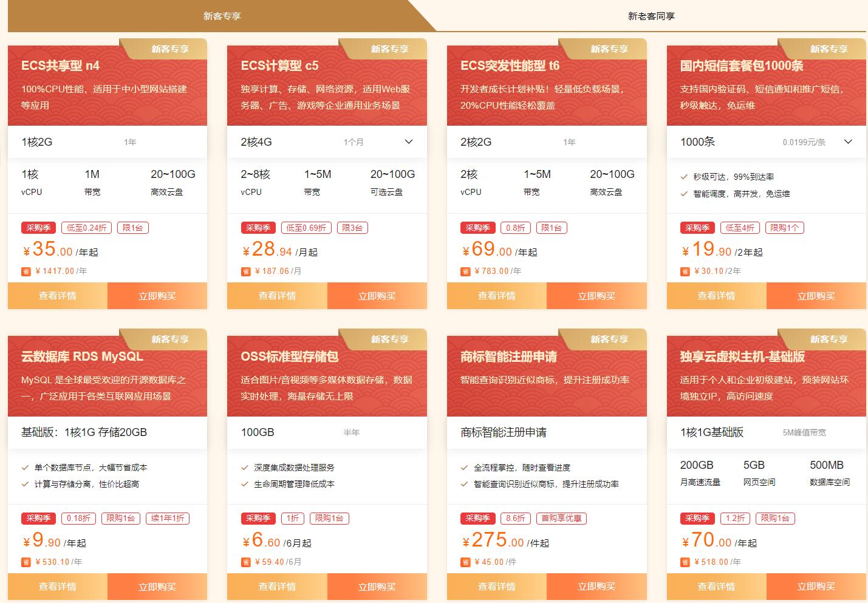Image resolution: width=868 pixels, height=603 pixels.
Task: Click checkmark icon next to 单个数据库节点，大幅节省成本
Action: (x=26, y=468)
